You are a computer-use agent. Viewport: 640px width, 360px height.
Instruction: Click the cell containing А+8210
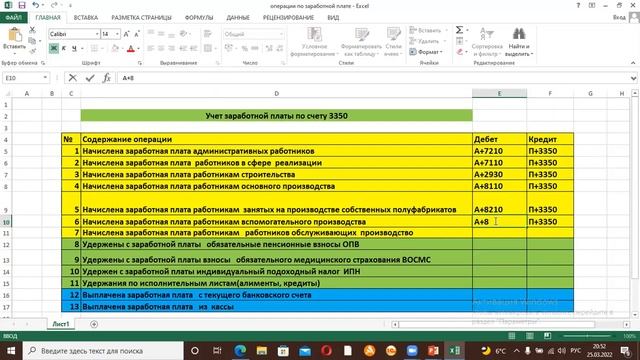499,203
